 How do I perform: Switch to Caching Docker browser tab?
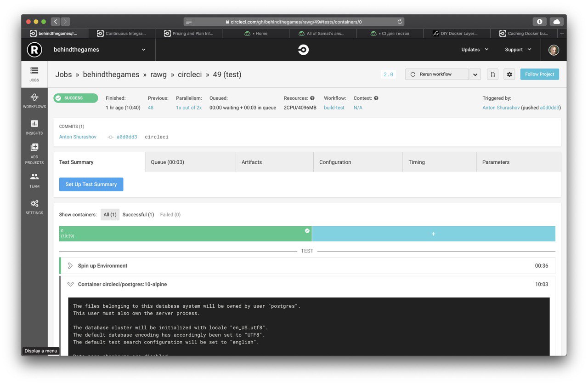click(x=524, y=34)
